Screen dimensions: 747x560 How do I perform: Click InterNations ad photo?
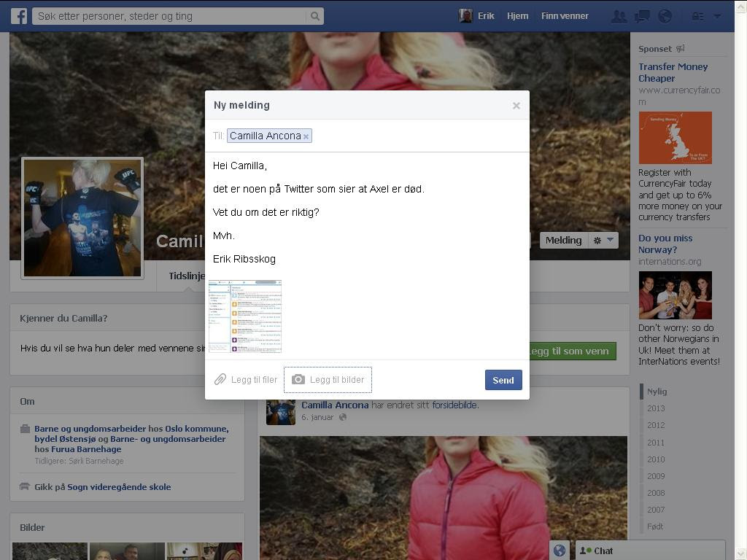675,295
